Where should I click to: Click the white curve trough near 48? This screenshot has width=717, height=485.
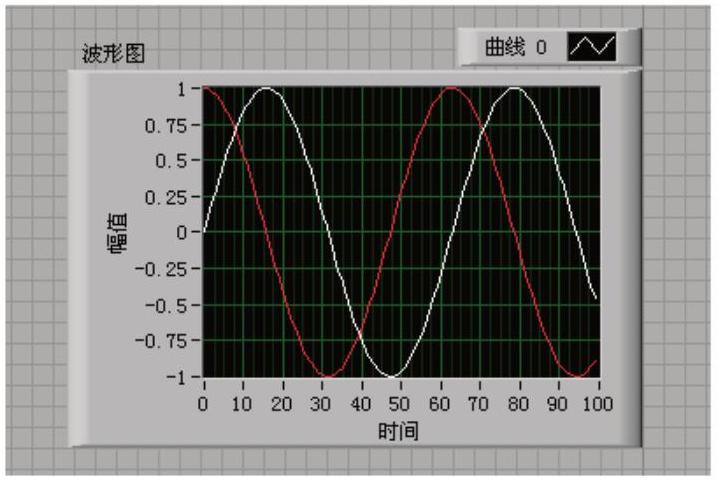click(x=393, y=376)
